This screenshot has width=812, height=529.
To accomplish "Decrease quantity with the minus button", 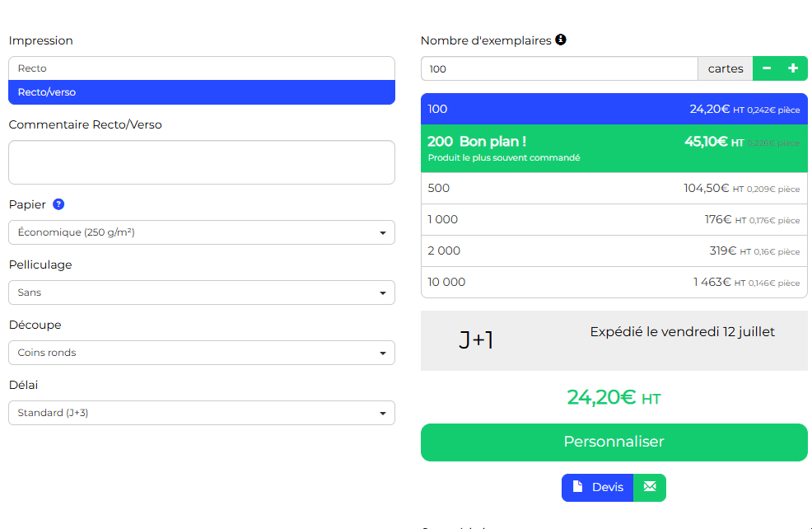I will 767,68.
